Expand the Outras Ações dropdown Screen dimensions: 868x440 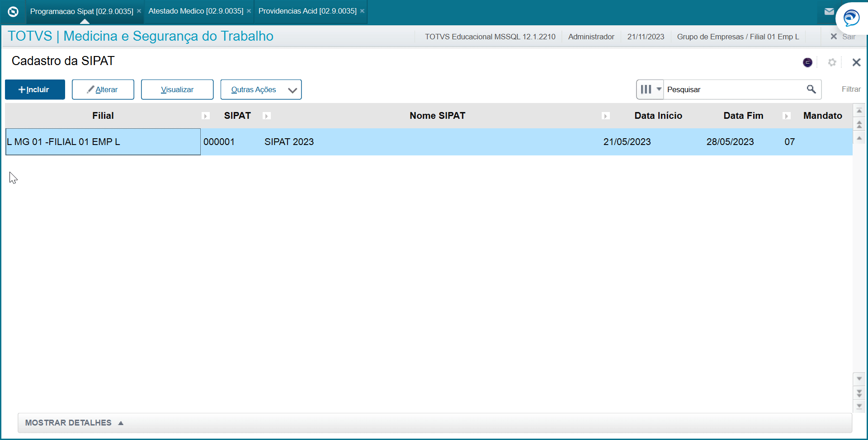click(261, 89)
